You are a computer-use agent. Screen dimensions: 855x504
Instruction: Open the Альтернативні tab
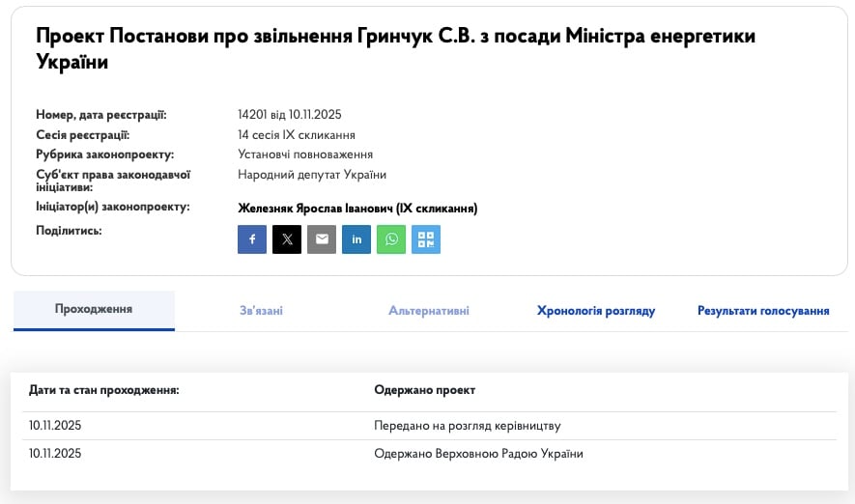tap(429, 311)
